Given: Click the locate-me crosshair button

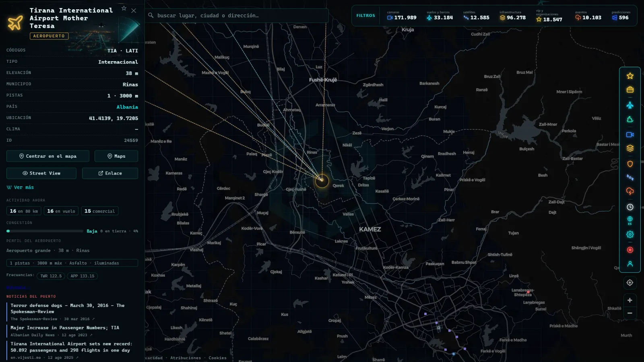Looking at the screenshot, I should tap(630, 283).
